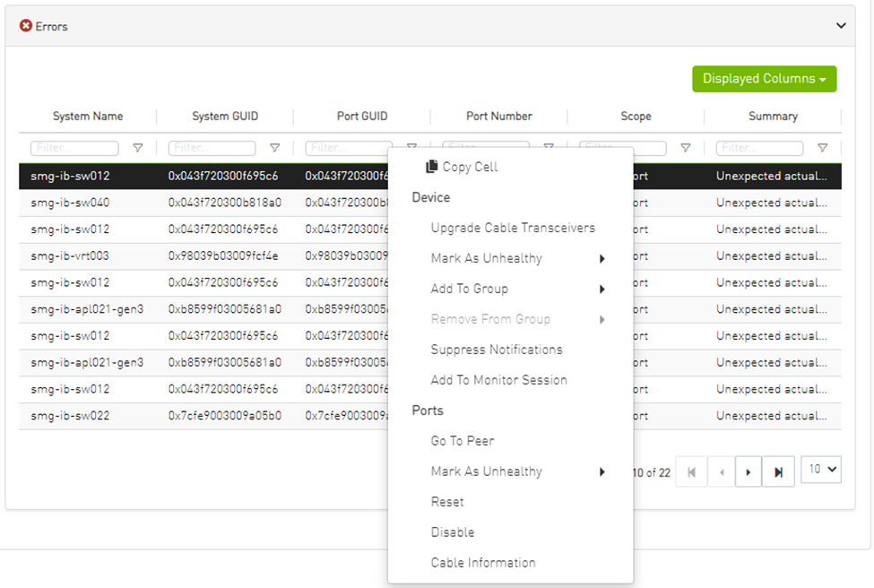
Task: Select Go To Peer under Ports
Action: click(x=463, y=441)
